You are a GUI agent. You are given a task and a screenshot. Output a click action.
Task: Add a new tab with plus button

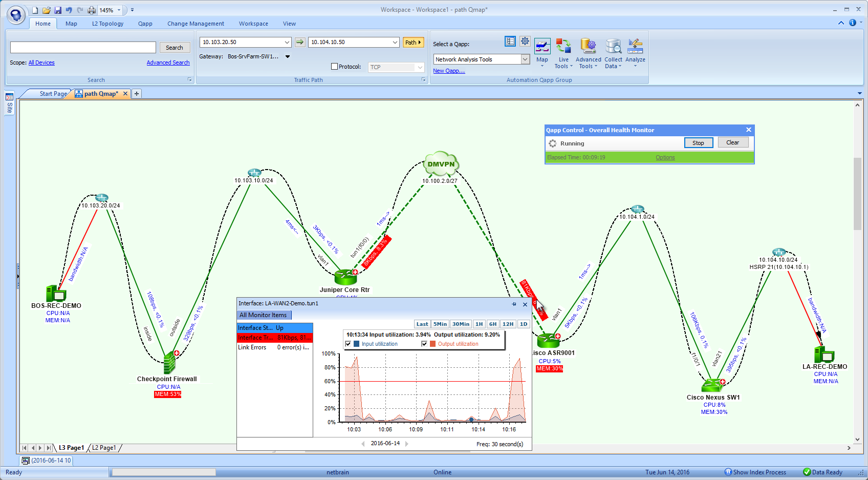(x=137, y=94)
